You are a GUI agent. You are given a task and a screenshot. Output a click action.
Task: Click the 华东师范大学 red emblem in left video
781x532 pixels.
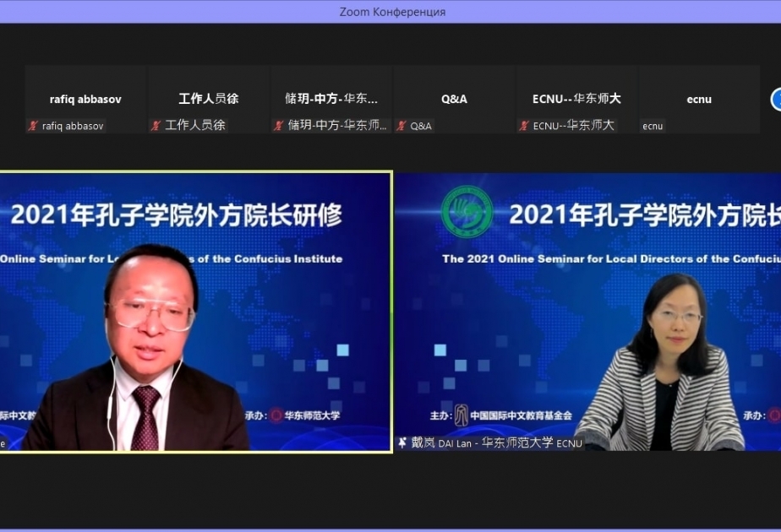276,415
